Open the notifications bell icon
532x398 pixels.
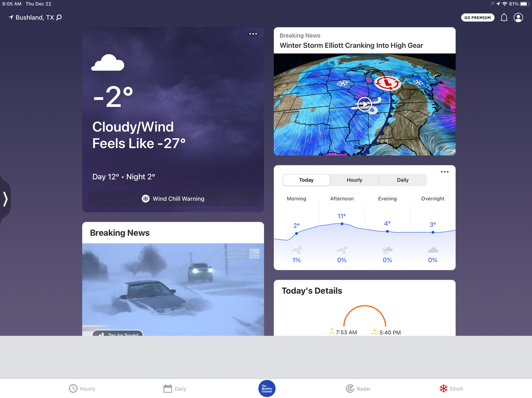(504, 18)
